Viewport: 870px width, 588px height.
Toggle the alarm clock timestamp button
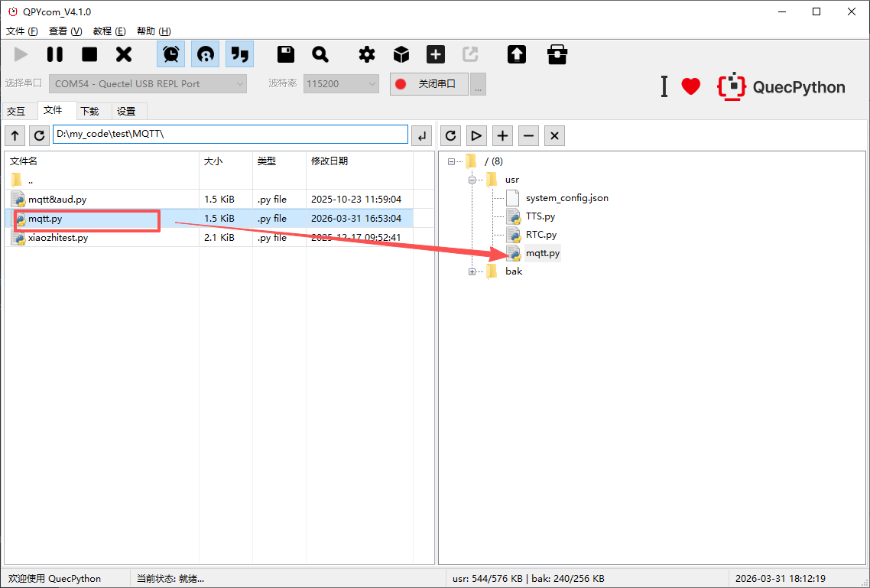pos(170,54)
